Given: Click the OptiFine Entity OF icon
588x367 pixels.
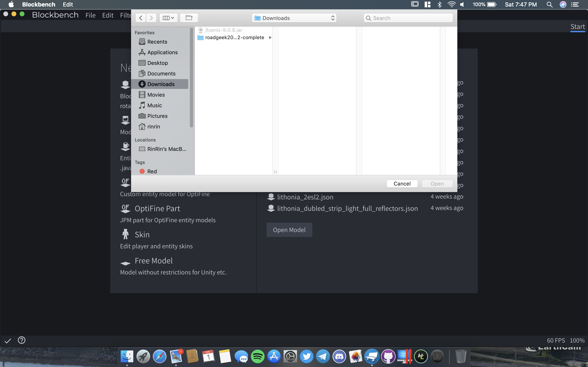Looking at the screenshot, I should click(125, 182).
